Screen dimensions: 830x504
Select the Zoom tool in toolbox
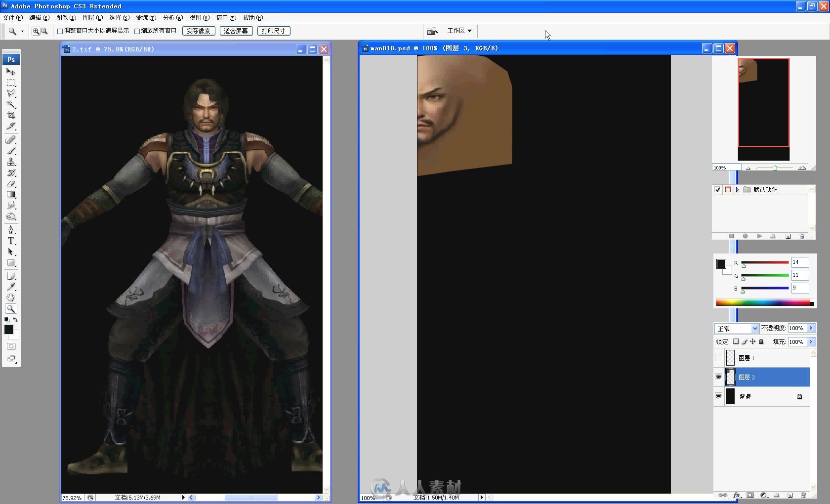[11, 309]
